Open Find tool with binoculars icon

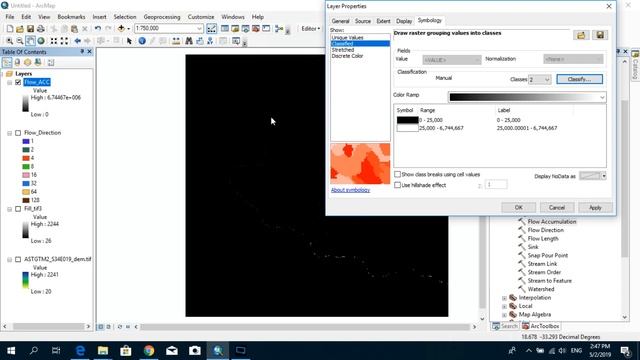[x=189, y=41]
